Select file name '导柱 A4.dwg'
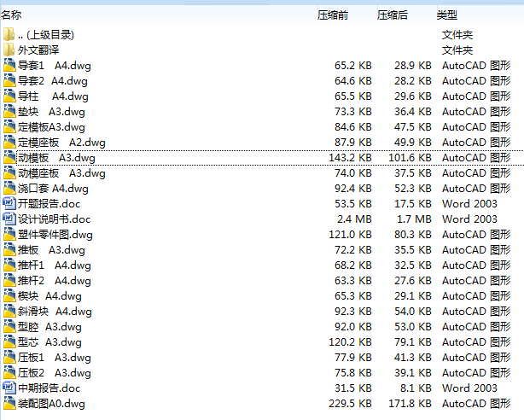 53,96
